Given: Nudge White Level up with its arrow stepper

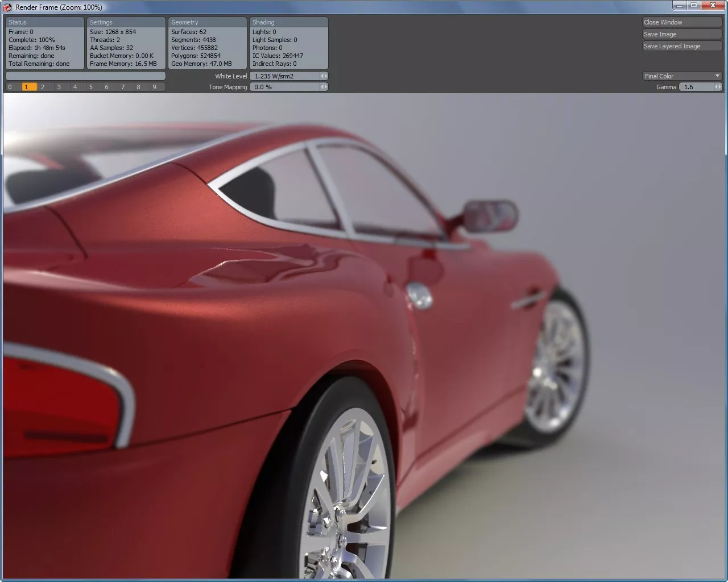Looking at the screenshot, I should [324, 76].
